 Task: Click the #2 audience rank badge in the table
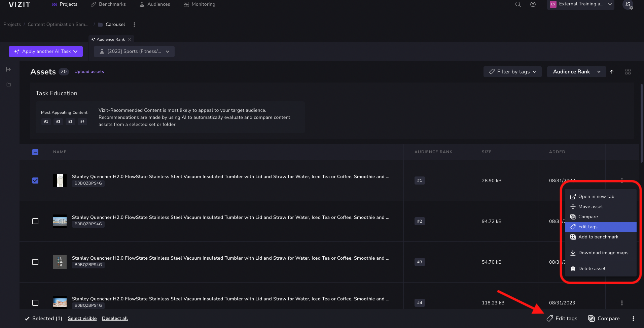[420, 221]
